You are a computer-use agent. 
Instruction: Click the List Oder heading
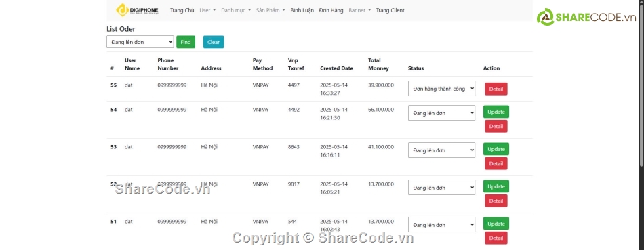pos(121,29)
